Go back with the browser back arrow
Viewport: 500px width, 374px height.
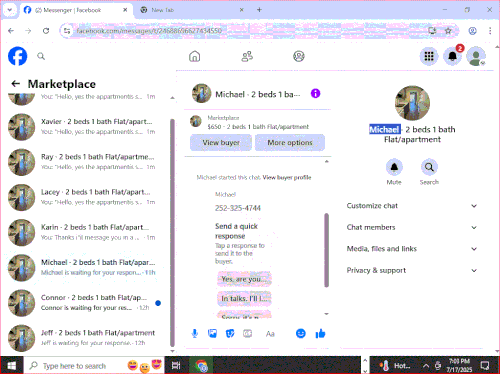click(11, 31)
